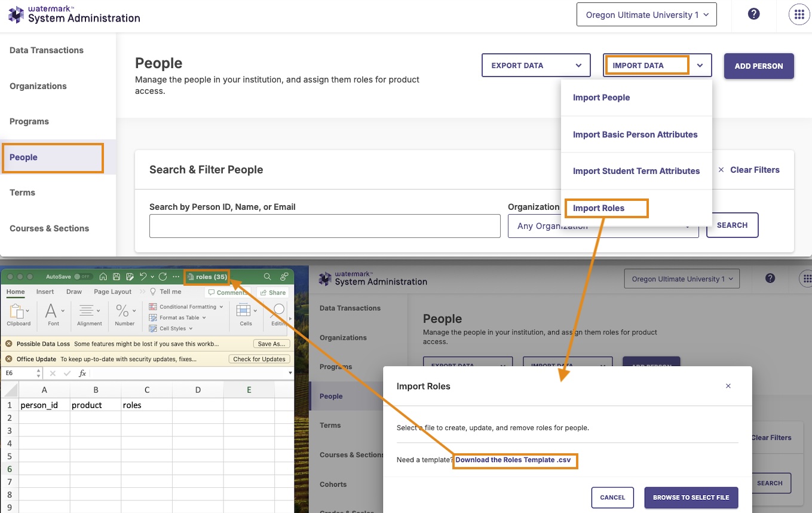Click the Excel search magnifier icon
The width and height of the screenshot is (812, 513).
tap(268, 277)
